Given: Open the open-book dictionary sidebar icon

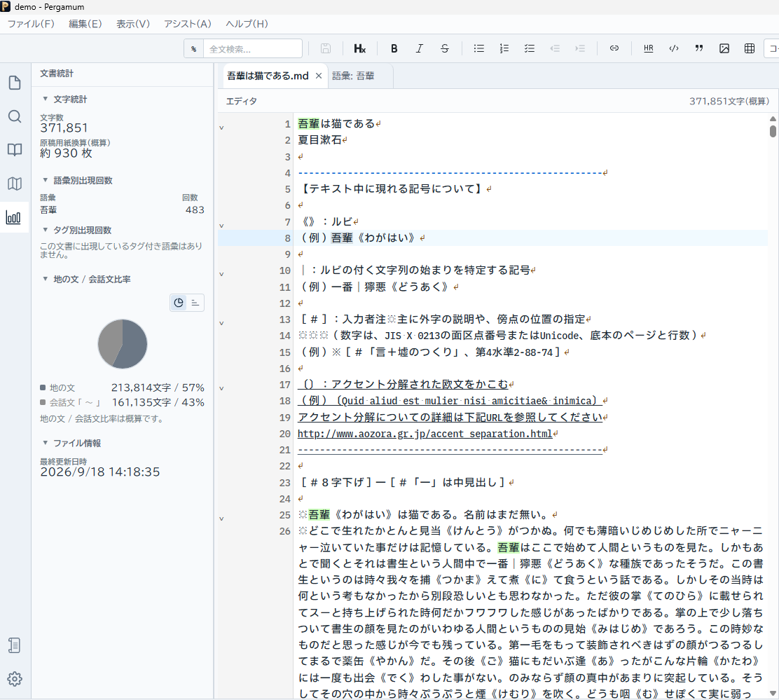Looking at the screenshot, I should [x=15, y=149].
